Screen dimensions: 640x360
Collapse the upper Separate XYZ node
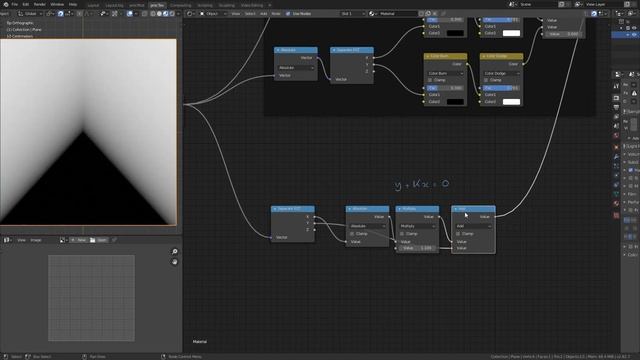click(x=334, y=50)
